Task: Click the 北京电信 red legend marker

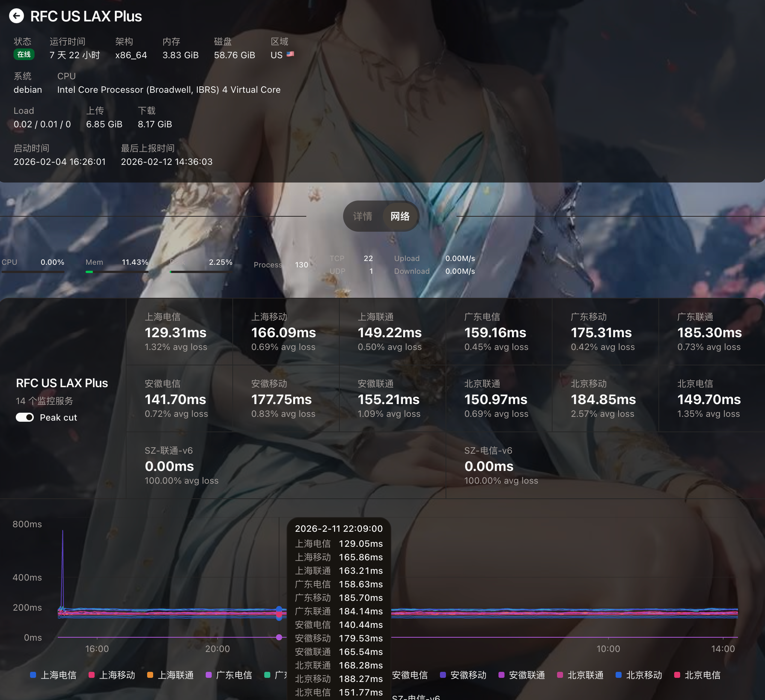Action: tap(677, 675)
